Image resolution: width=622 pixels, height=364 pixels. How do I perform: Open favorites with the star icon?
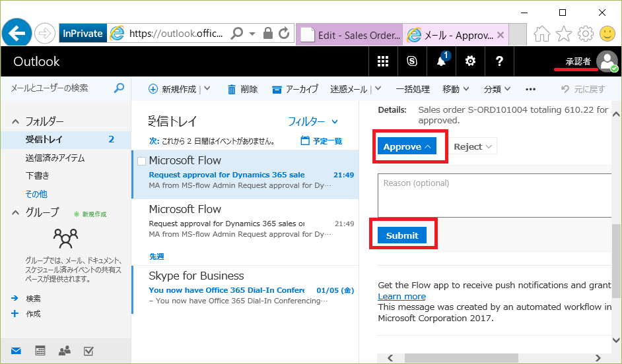(x=564, y=34)
